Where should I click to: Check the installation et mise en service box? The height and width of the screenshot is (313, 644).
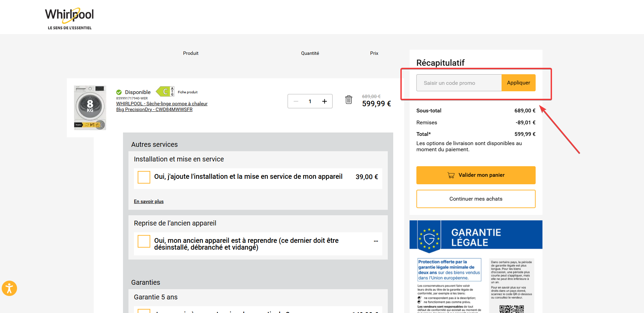pyautogui.click(x=144, y=177)
